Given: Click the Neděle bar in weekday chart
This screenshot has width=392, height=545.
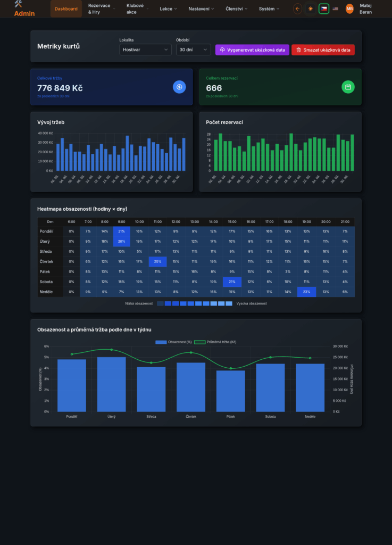Looking at the screenshot, I should [310, 388].
